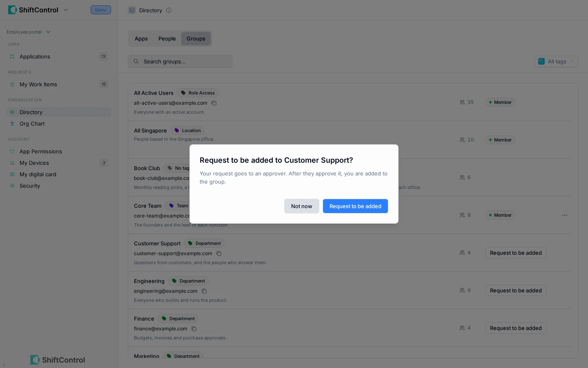The height and width of the screenshot is (368, 588).
Task: Expand the ShiftControl workspace chevron
Action: [x=66, y=10]
